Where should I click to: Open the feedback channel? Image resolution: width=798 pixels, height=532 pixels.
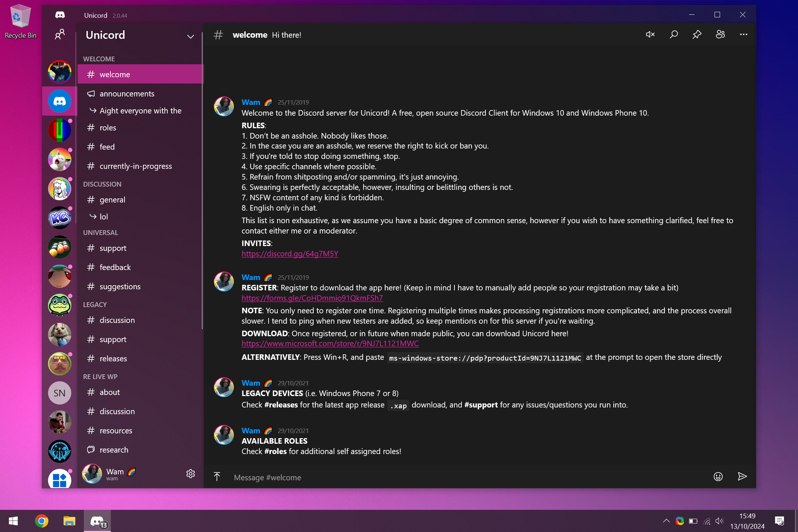140,267
